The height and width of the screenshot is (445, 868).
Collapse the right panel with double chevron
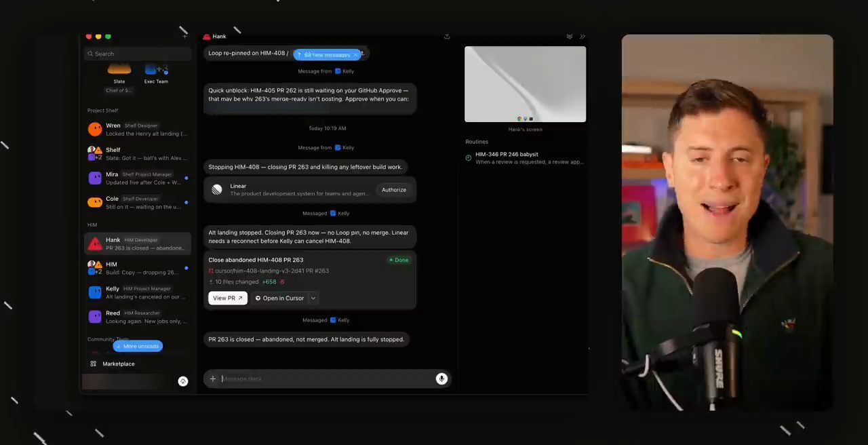[x=583, y=37]
